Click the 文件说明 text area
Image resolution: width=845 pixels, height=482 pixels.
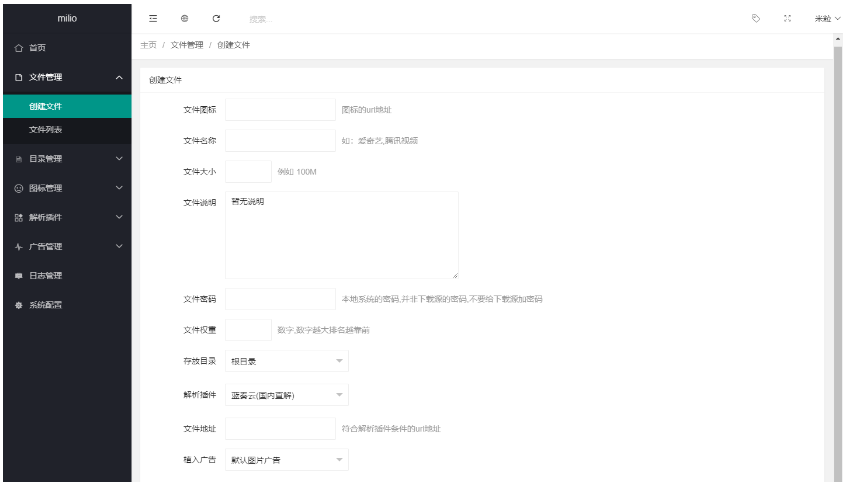tap(342, 235)
